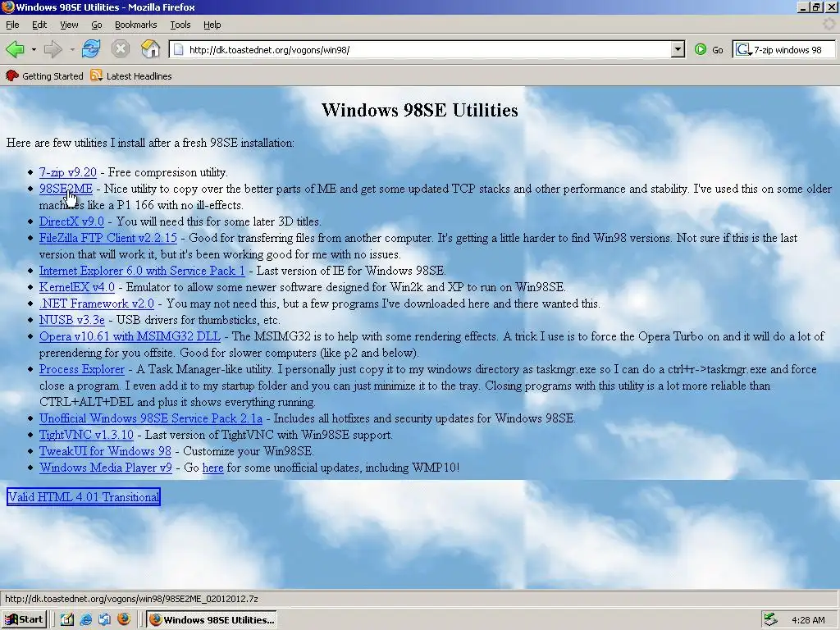Open the File menu
The height and width of the screenshot is (630, 840).
pyautogui.click(x=12, y=25)
